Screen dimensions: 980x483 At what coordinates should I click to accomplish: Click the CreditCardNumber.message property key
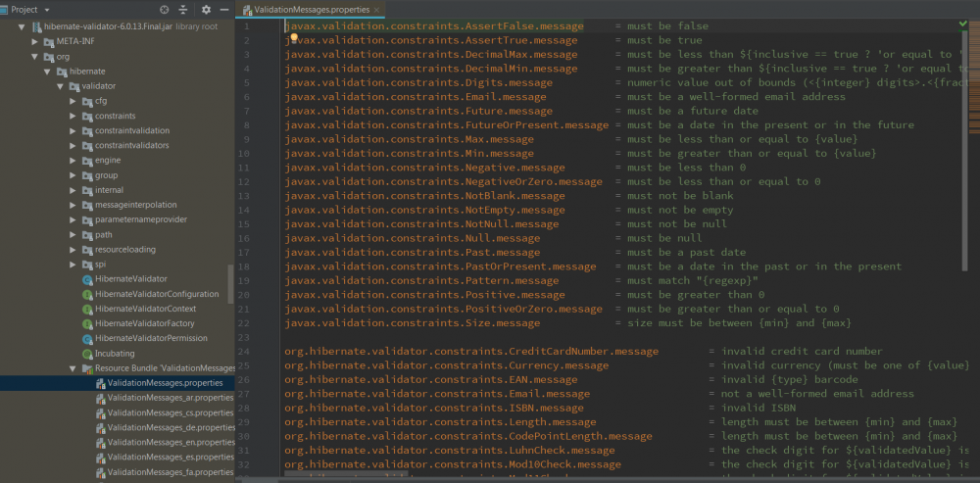471,351
